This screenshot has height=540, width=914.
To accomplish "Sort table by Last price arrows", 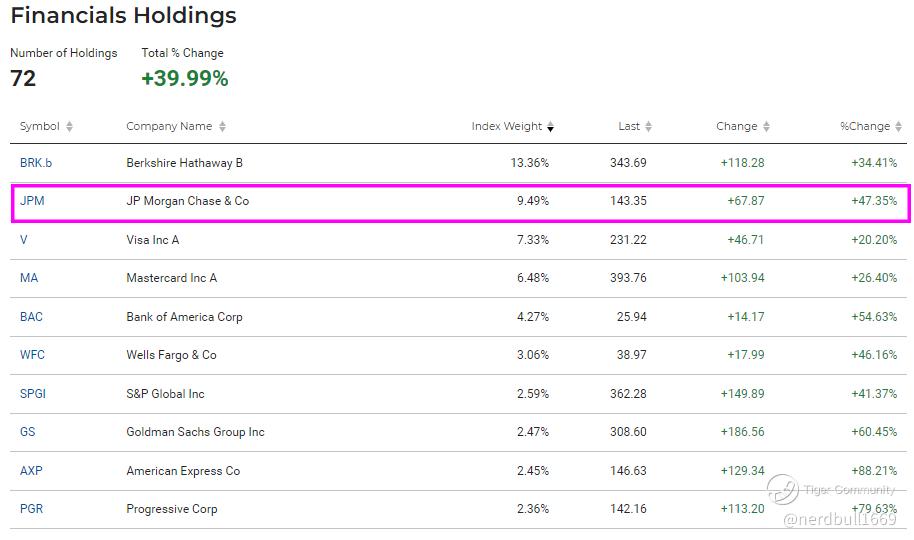I will [648, 127].
